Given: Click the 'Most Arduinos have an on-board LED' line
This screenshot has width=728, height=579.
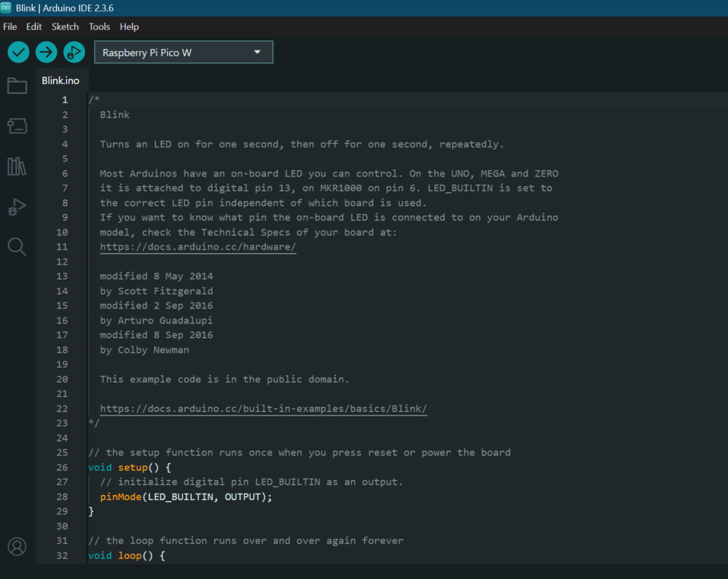Looking at the screenshot, I should point(329,174).
